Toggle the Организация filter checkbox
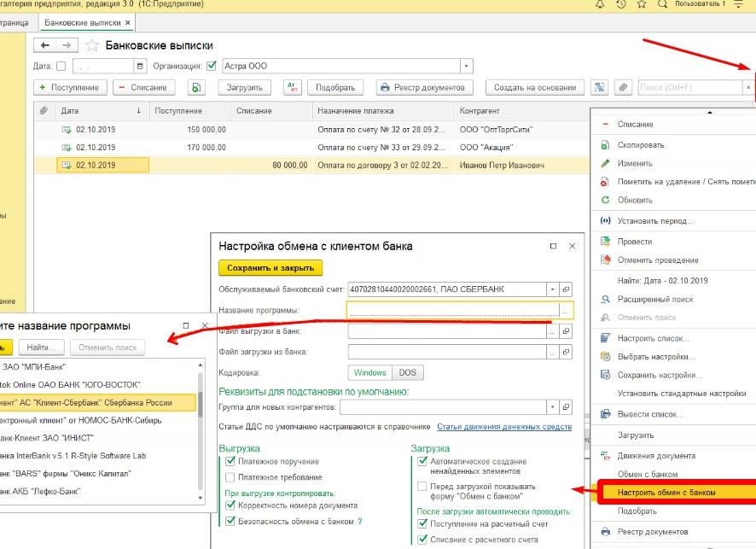The image size is (756, 549). coord(211,66)
